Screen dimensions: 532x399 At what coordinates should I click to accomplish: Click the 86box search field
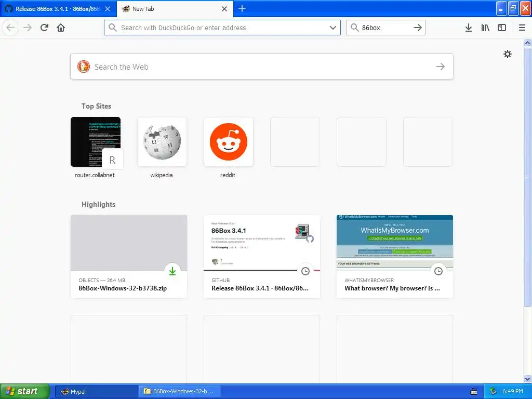385,28
